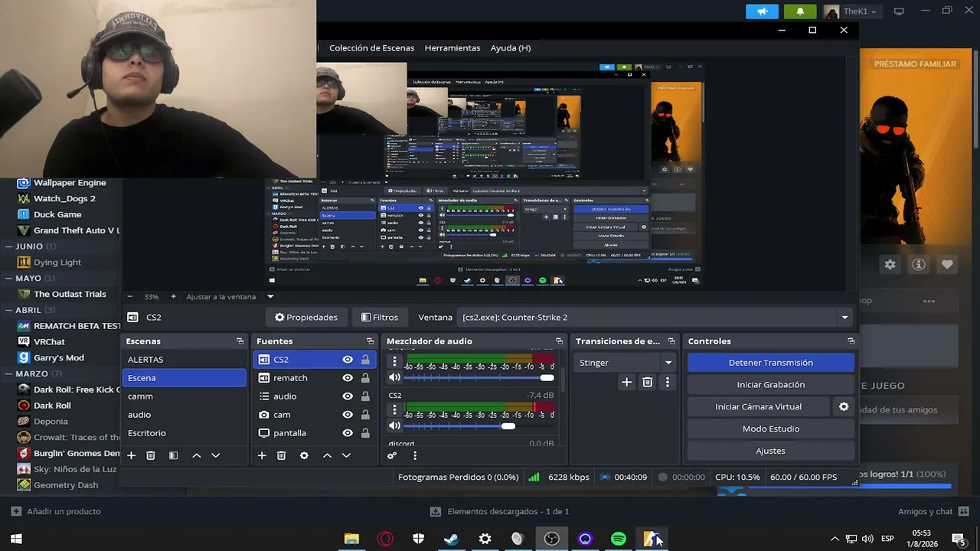Click the top mixer channel volume slider
This screenshot has height=551, width=980.
pos(479,378)
